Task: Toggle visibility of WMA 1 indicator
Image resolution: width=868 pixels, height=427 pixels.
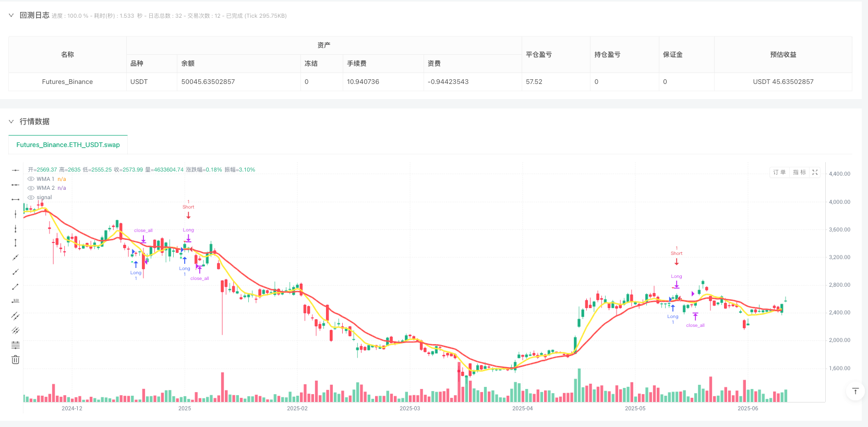Action: coord(31,179)
